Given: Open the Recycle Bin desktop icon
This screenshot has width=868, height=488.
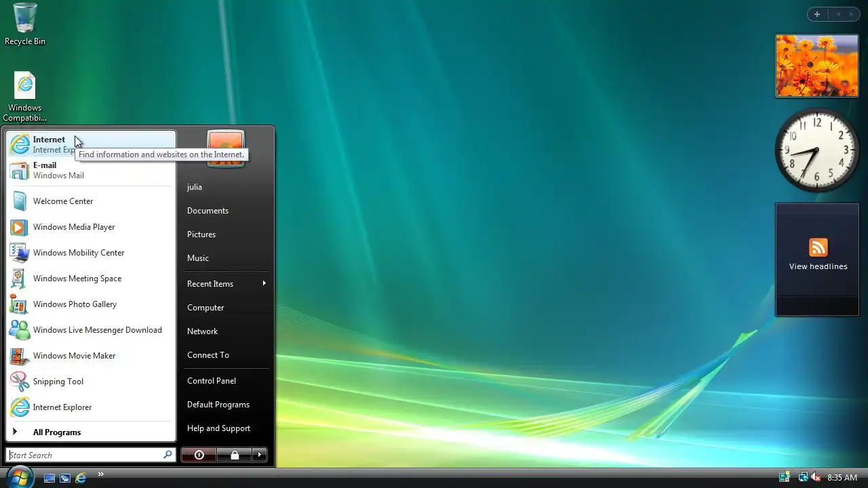Looking at the screenshot, I should point(25,24).
